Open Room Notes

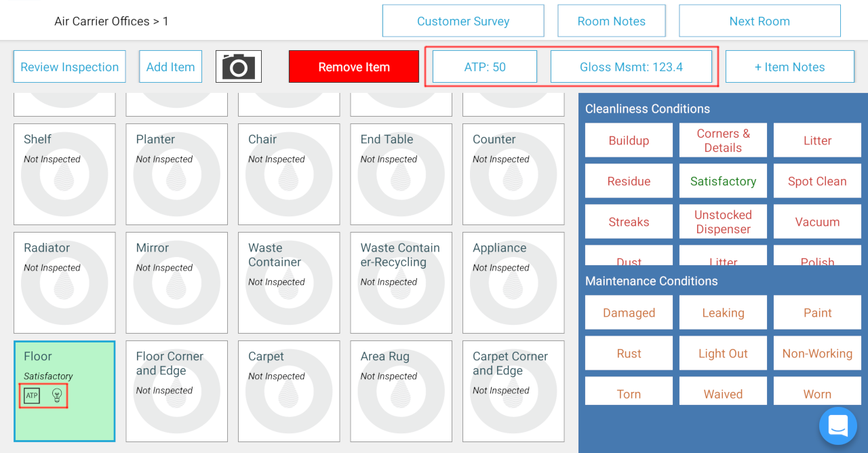point(611,21)
